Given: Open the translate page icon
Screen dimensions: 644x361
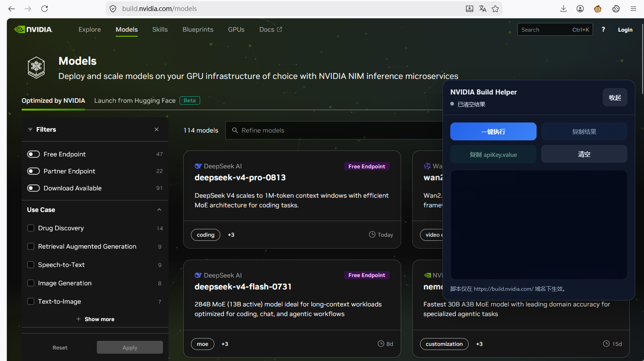Looking at the screenshot, I should pyautogui.click(x=482, y=9).
